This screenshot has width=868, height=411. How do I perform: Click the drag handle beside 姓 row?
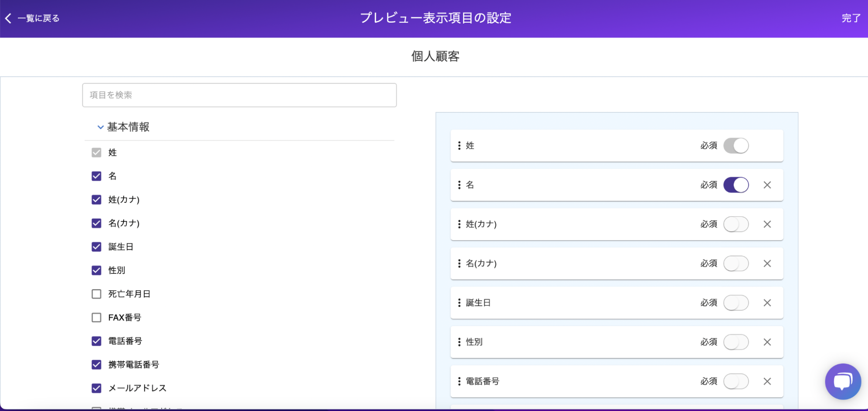[459, 145]
